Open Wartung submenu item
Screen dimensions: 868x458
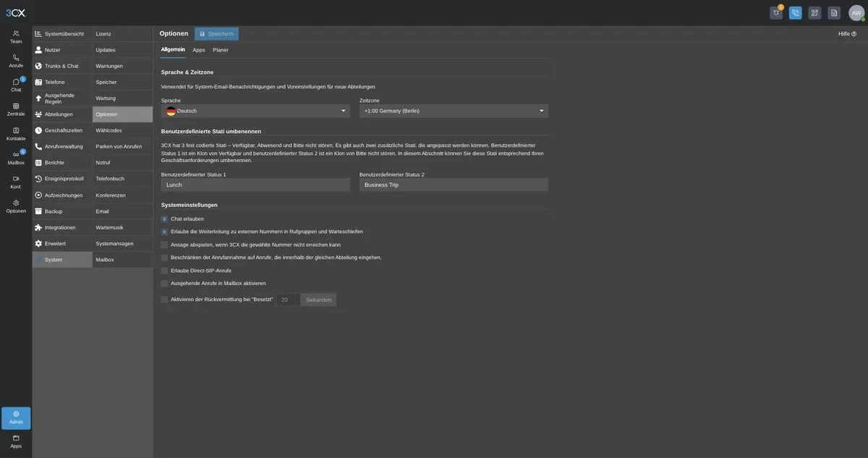coord(123,98)
